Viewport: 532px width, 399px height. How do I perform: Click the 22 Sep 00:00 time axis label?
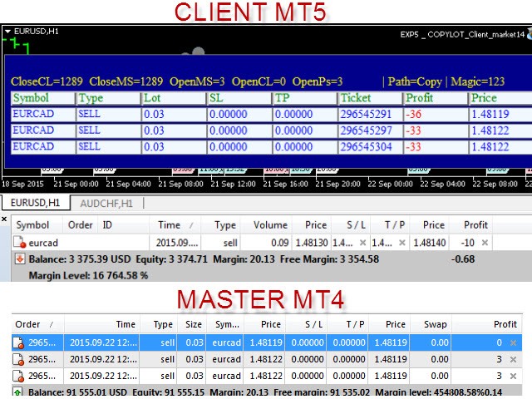pyautogui.click(x=390, y=184)
